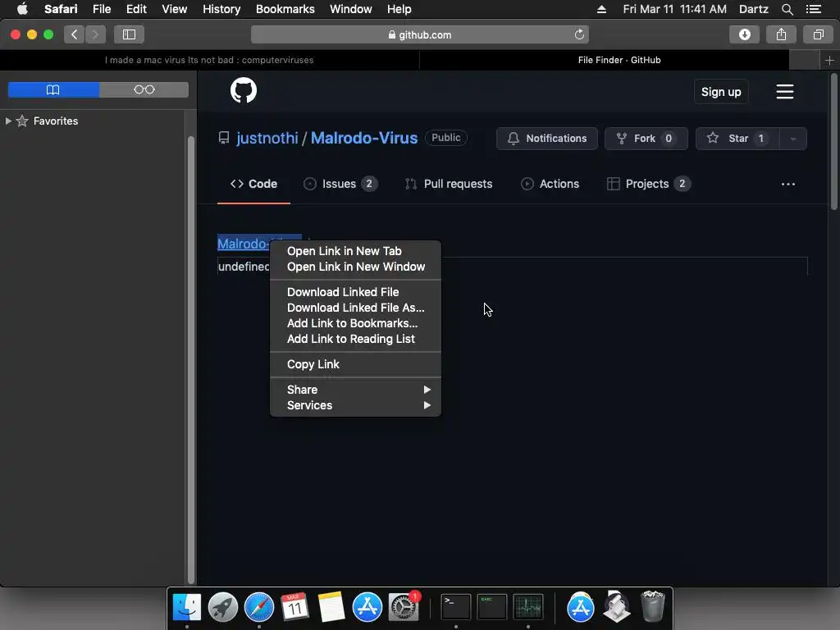Image resolution: width=840 pixels, height=630 pixels.
Task: Expand the Share submenu
Action: click(355, 390)
